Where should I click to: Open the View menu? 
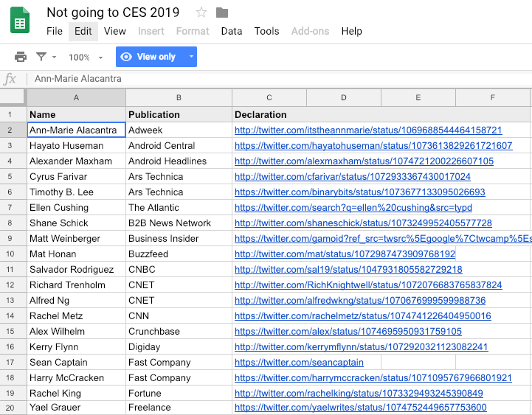[x=114, y=31]
